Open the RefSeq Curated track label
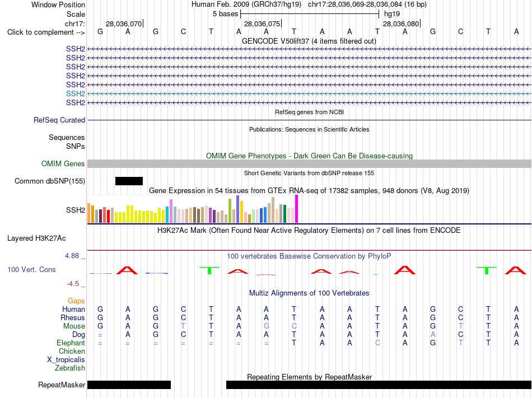 [59, 120]
